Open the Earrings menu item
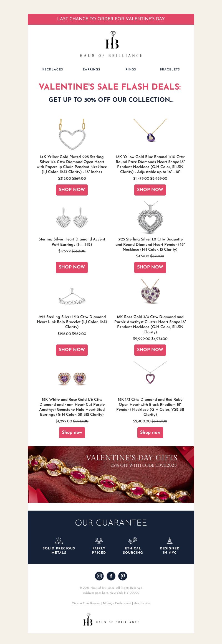This screenshot has height=644, width=222. 91,69
